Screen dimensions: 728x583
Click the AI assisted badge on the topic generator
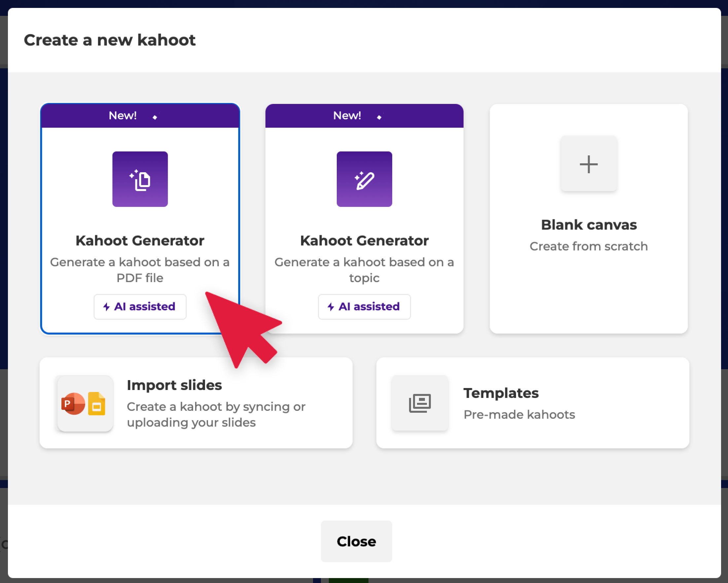pyautogui.click(x=364, y=307)
